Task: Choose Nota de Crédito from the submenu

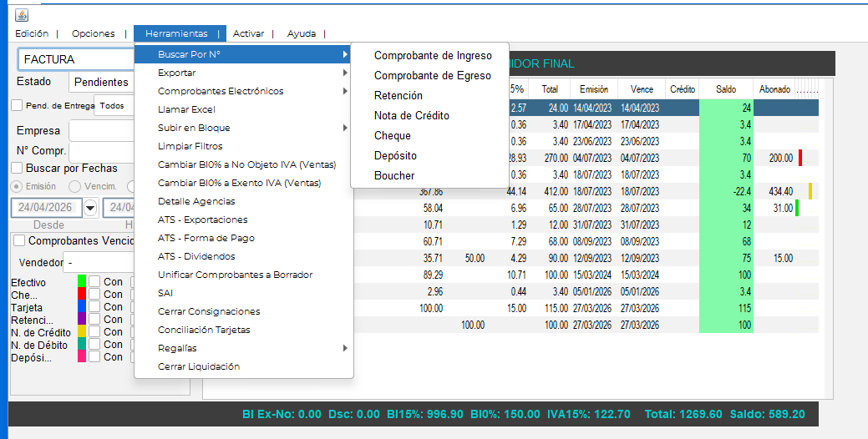Action: (x=412, y=115)
